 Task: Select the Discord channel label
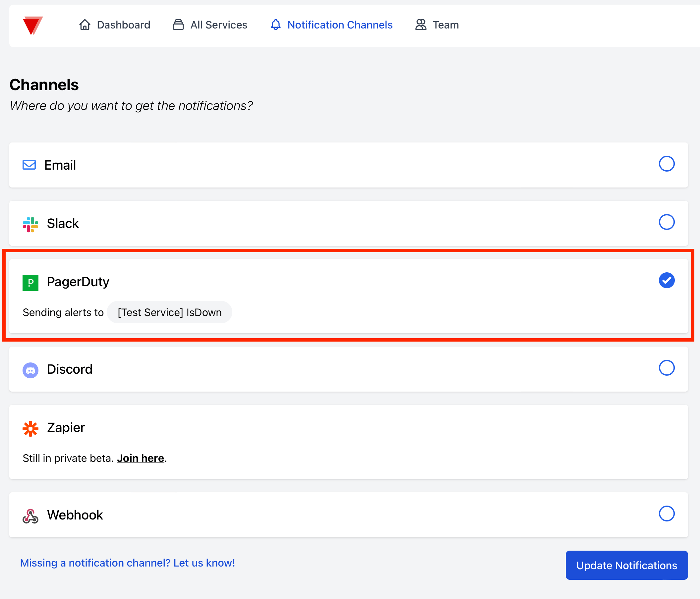(x=70, y=369)
